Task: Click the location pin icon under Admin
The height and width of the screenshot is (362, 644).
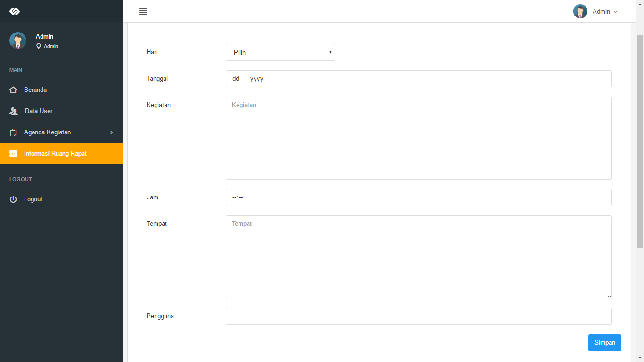Action: (39, 46)
